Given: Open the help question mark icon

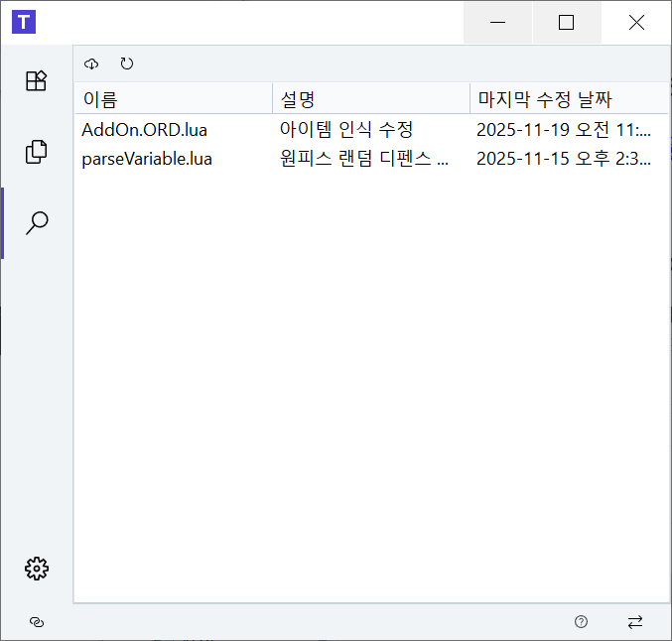Looking at the screenshot, I should pyautogui.click(x=581, y=622).
